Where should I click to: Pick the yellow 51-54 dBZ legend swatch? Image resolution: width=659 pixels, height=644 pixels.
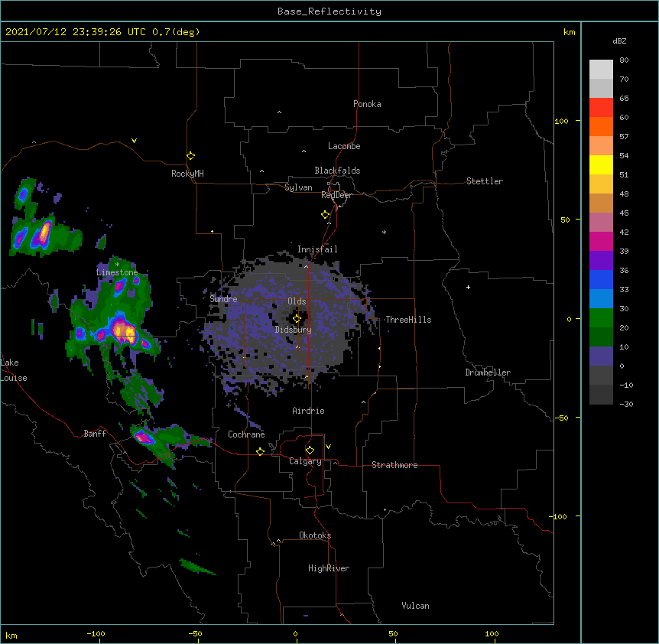[601, 164]
